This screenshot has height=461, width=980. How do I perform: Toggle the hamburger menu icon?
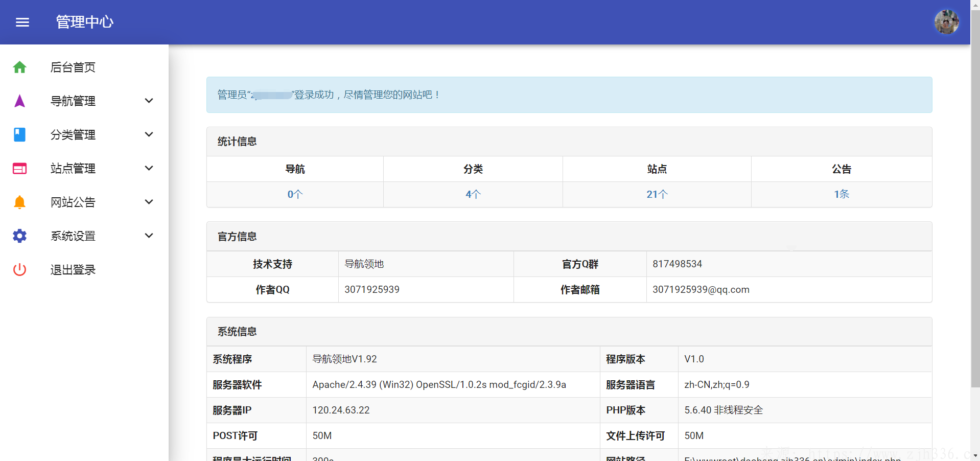point(22,22)
